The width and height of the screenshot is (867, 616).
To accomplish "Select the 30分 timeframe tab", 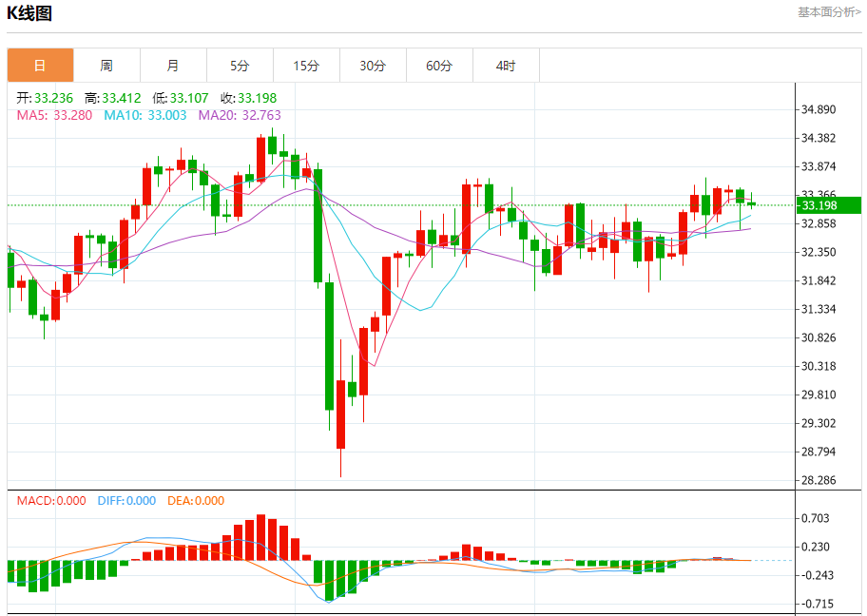I will [373, 66].
